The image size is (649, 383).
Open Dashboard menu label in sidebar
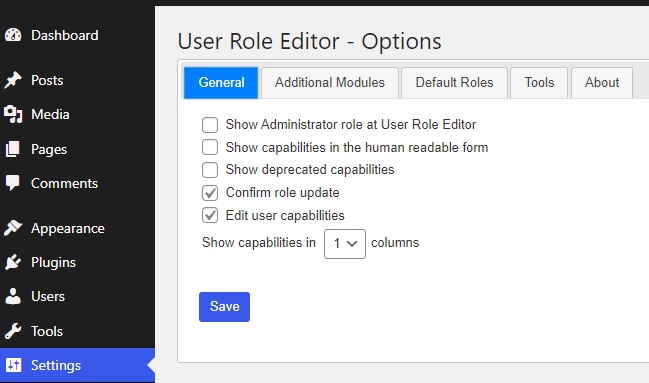click(x=65, y=35)
